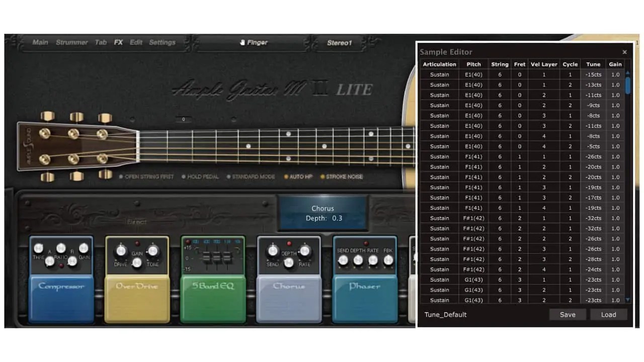Select the "-5cts" tune cell
Screen dimensions: 644x362
pyautogui.click(x=593, y=146)
